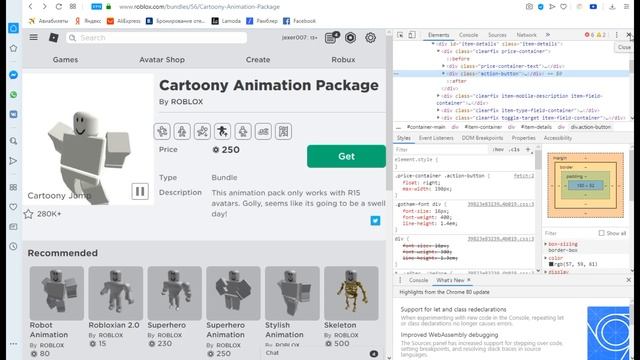Close the What's New drawer tab
640x360 pixels.
pos(469,280)
